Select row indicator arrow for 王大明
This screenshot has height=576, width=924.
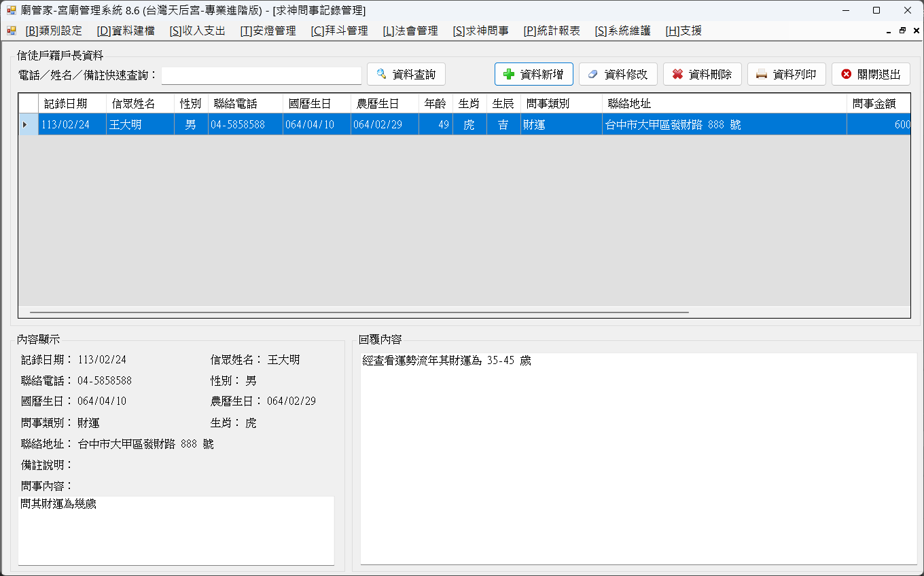29,124
